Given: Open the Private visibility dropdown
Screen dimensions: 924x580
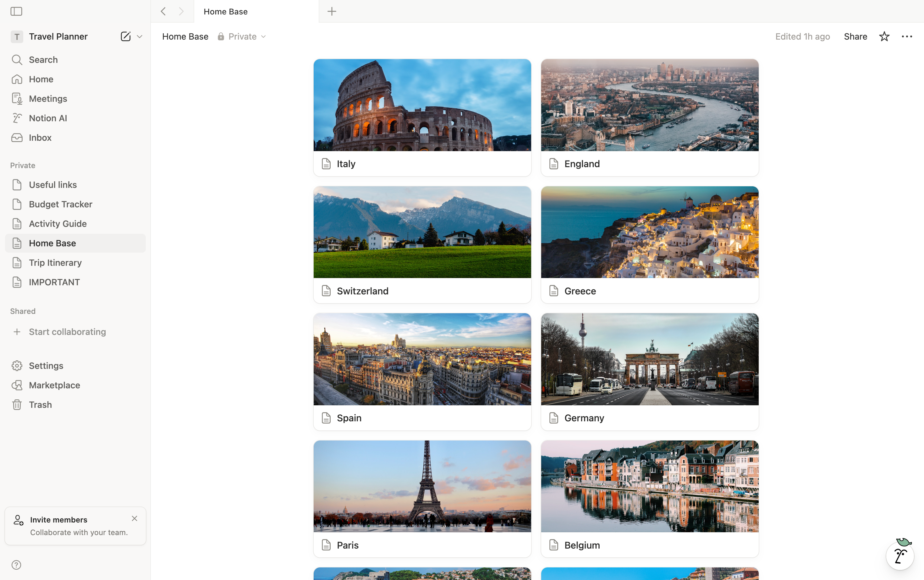Looking at the screenshot, I should (x=242, y=36).
